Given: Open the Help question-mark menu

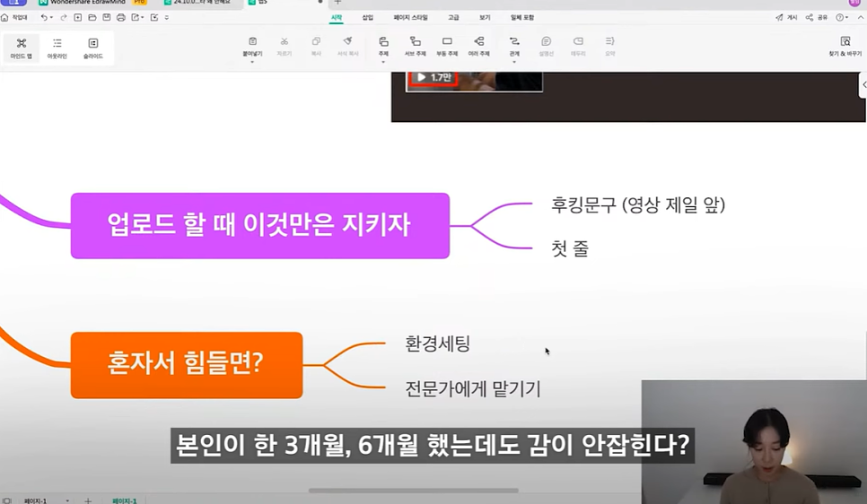Looking at the screenshot, I should [840, 18].
